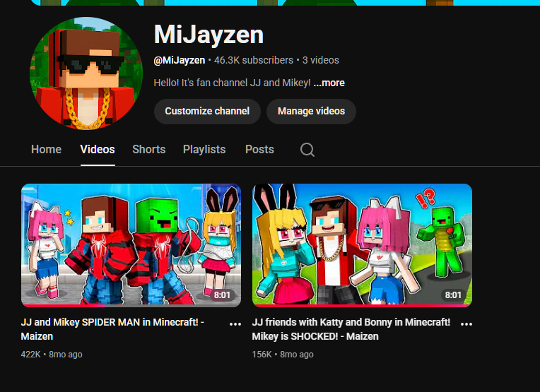Viewport: 540px width, 392px height.
Task: Click the '3 videos' count text
Action: click(321, 60)
